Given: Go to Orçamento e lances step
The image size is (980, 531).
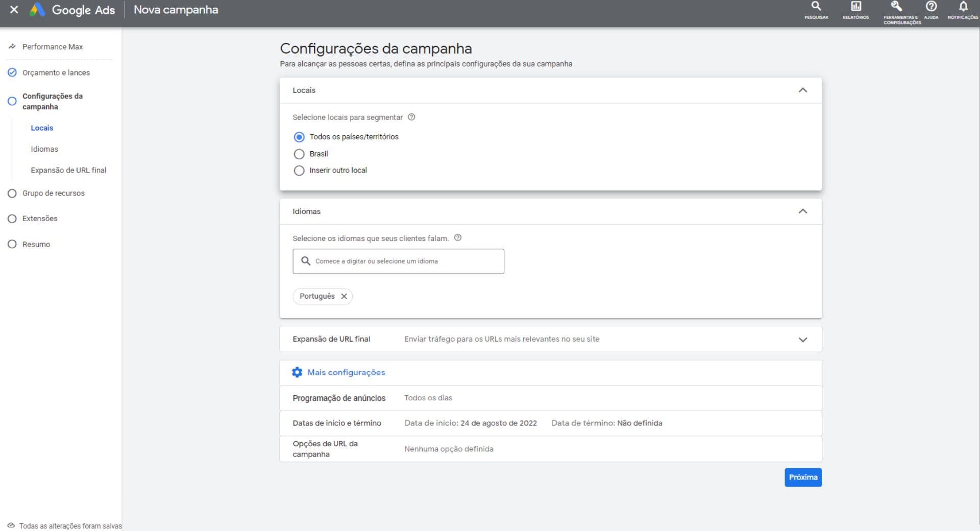Looking at the screenshot, I should coord(56,73).
